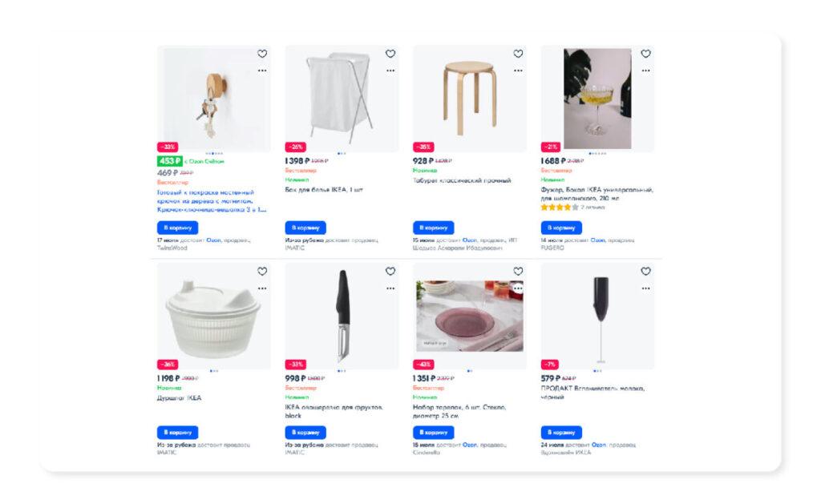Click heart icon on milk frother card
This screenshot has height=504, width=821.
[646, 271]
